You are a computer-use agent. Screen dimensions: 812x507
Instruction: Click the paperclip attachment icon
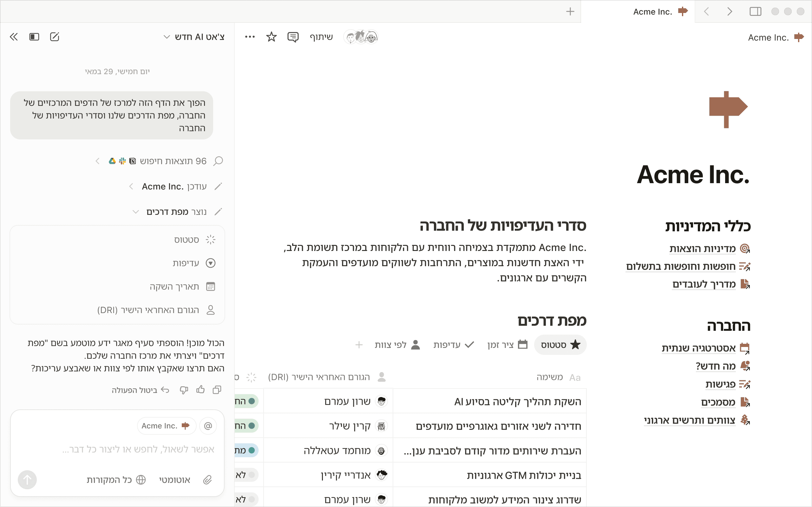point(208,480)
